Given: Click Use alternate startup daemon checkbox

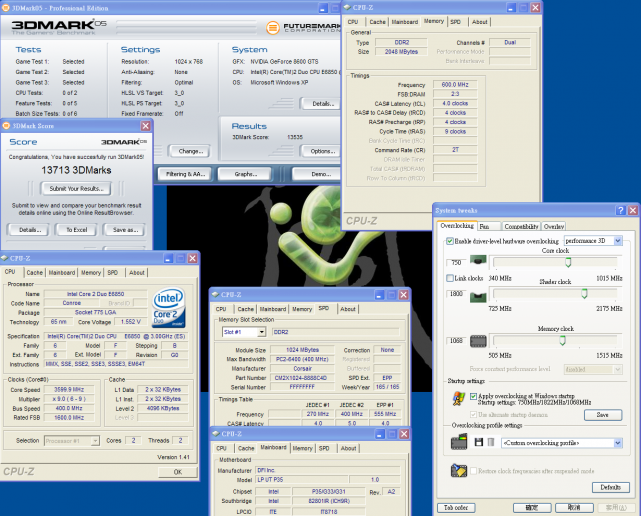Looking at the screenshot, I should (x=473, y=415).
